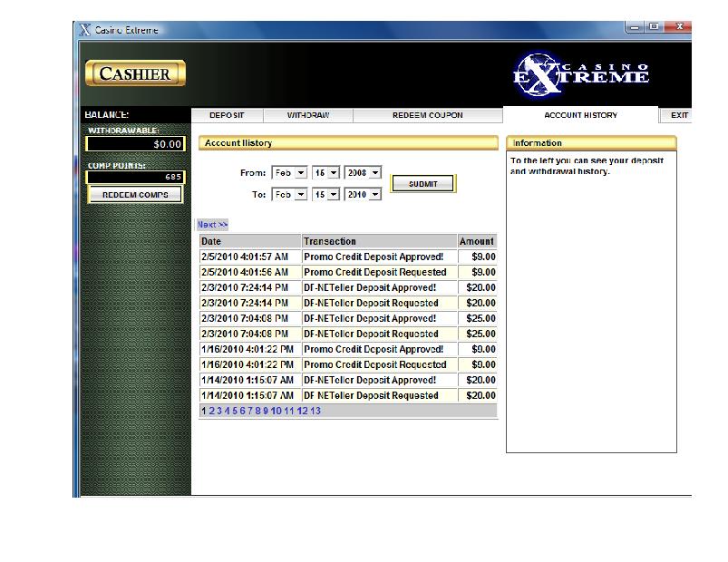
Task: Close the Casino Extreme window
Action: [x=679, y=27]
